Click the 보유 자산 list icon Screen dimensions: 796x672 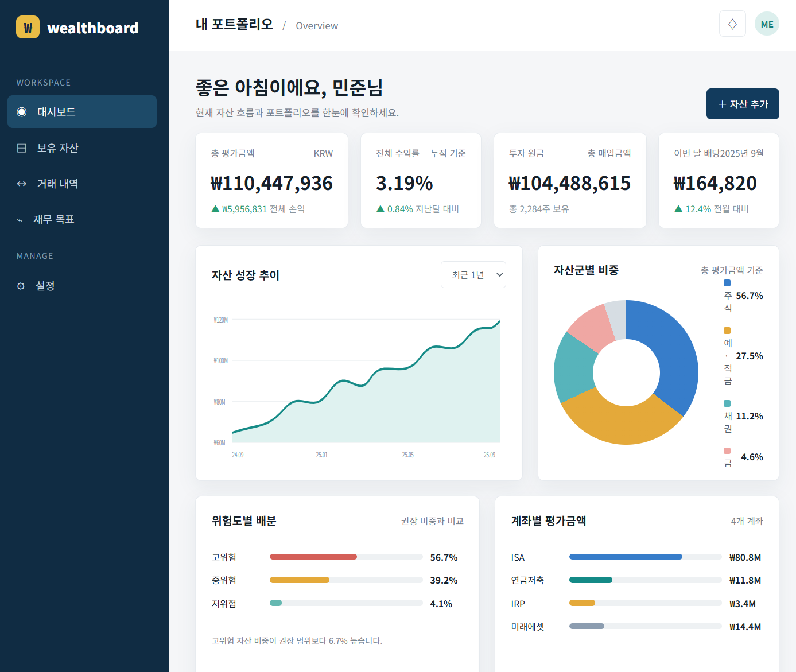[22, 148]
